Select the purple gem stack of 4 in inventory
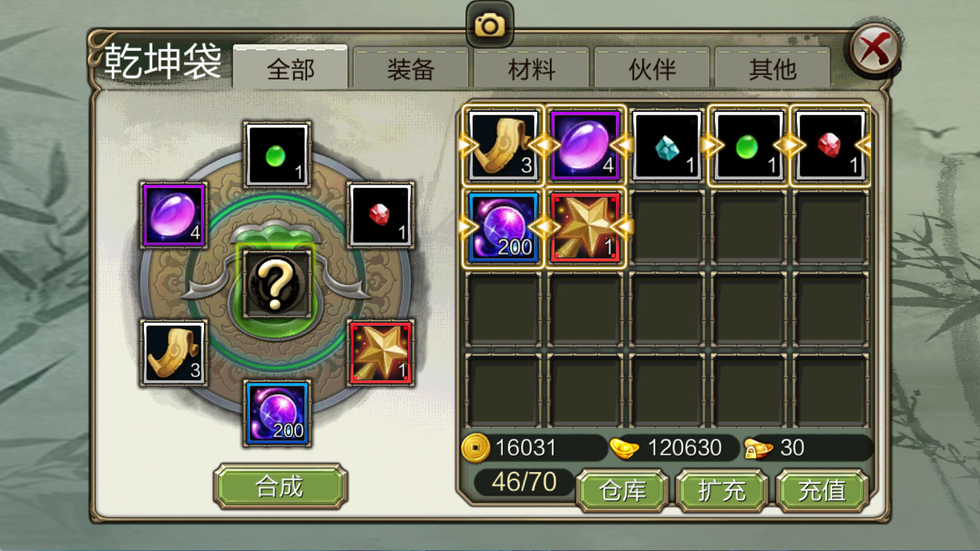The width and height of the screenshot is (980, 551). click(x=585, y=145)
